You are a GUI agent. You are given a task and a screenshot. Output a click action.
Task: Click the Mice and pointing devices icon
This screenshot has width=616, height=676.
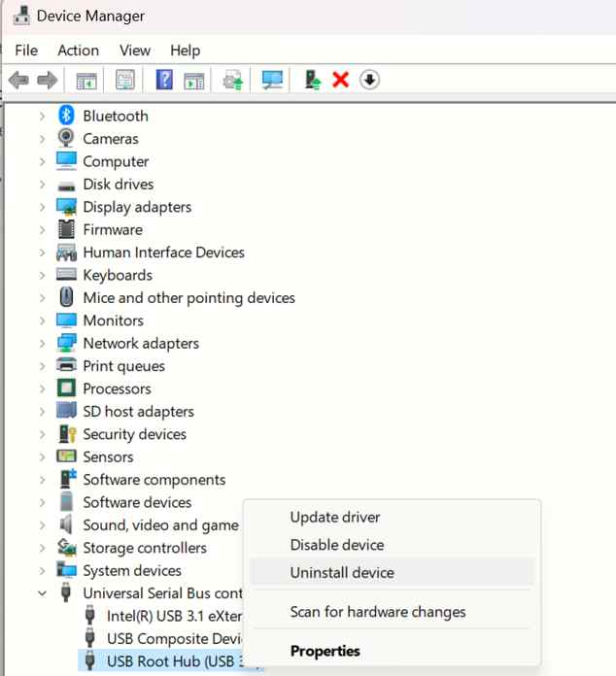point(66,297)
